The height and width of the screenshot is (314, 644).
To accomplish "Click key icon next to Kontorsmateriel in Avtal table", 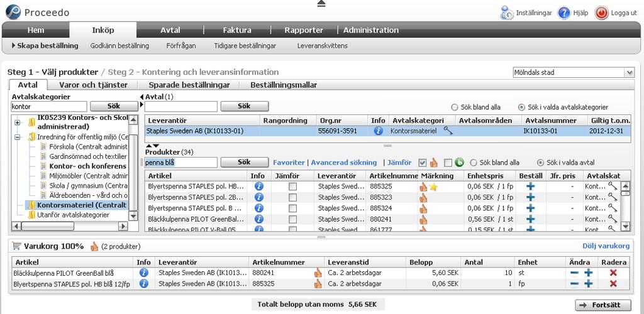I will (x=448, y=131).
